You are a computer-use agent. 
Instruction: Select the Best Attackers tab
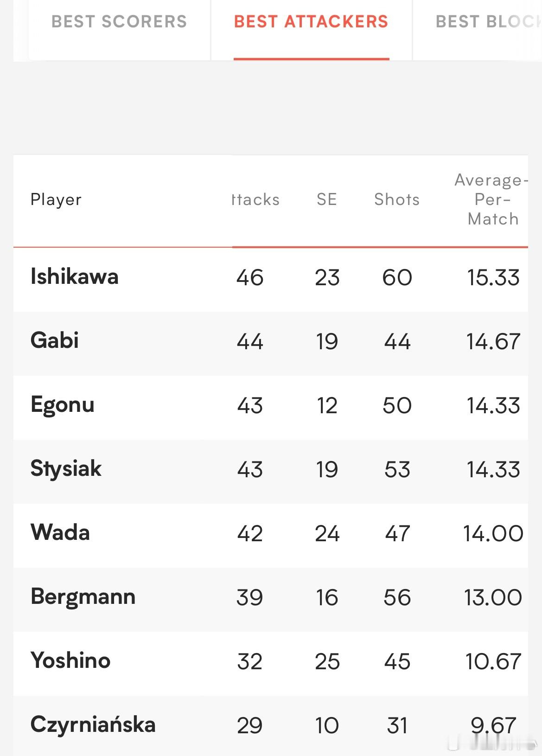311,22
